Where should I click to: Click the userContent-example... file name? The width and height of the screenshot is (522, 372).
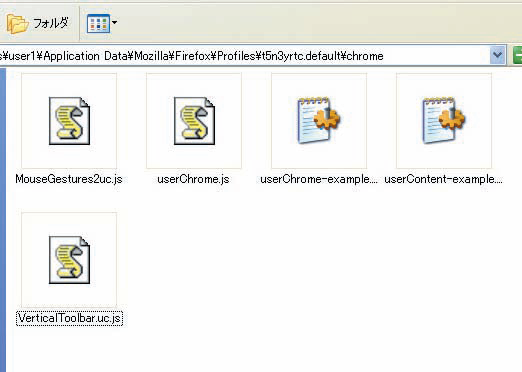[443, 179]
